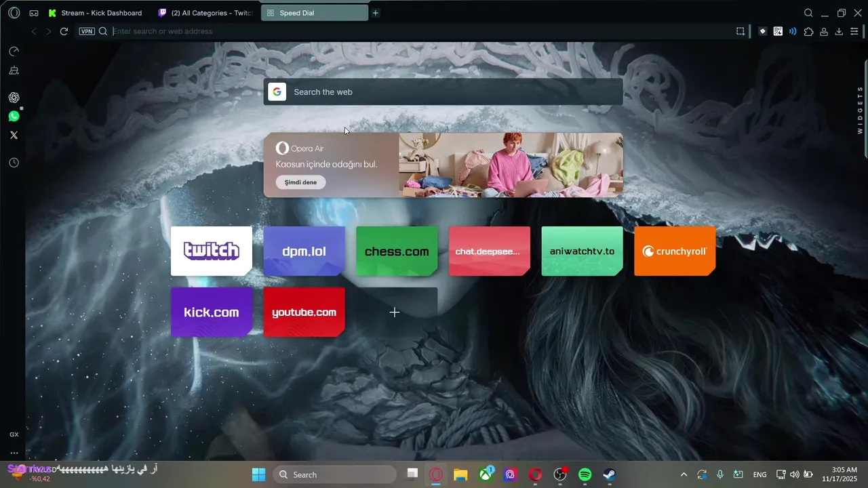Open Task View on the taskbar
The width and height of the screenshot is (868, 488).
pos(412,474)
